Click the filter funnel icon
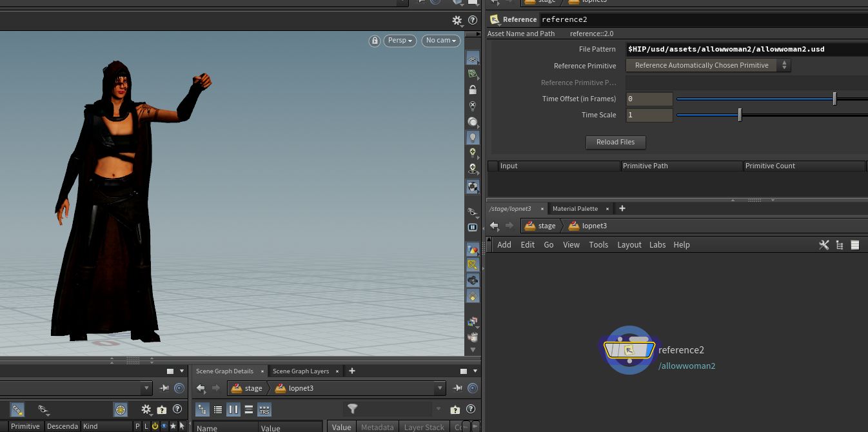 [352, 409]
